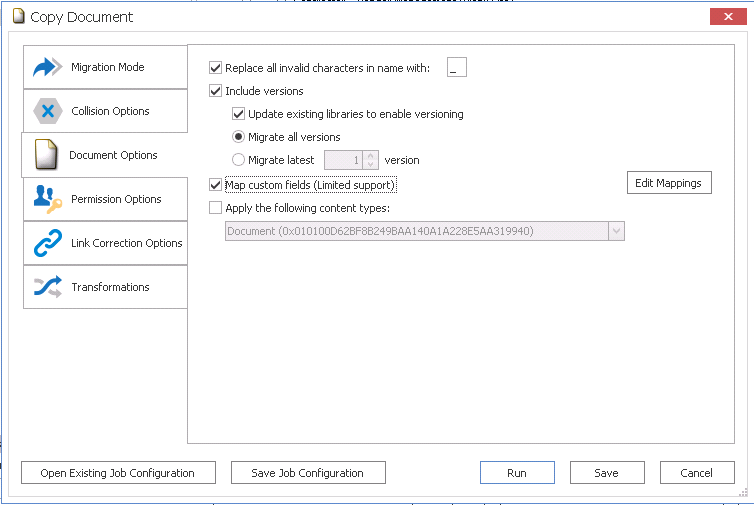The height and width of the screenshot is (505, 754).
Task: Click the invalid character replacement field
Action: point(457,68)
